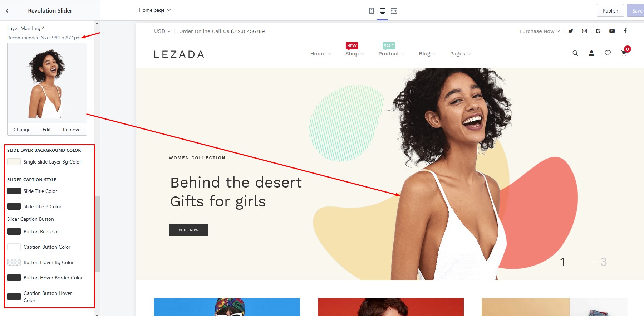644x316 pixels.
Task: Open the Twitter social icon
Action: (x=571, y=31)
